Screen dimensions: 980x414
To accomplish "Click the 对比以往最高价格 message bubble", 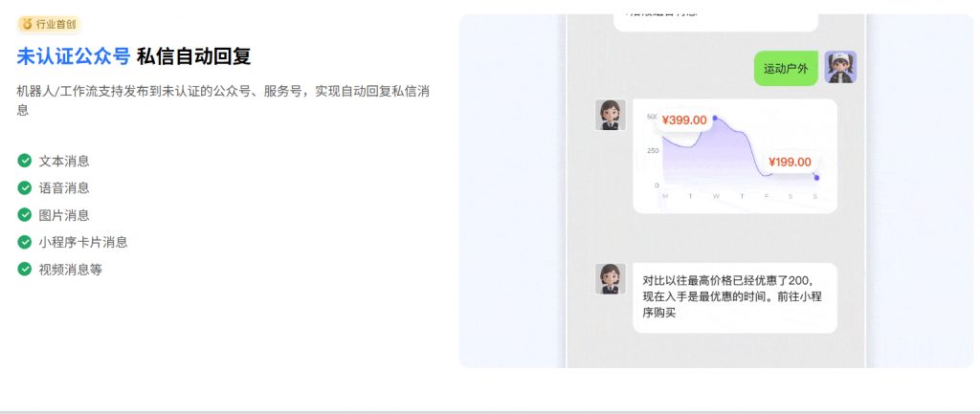I will tap(735, 298).
